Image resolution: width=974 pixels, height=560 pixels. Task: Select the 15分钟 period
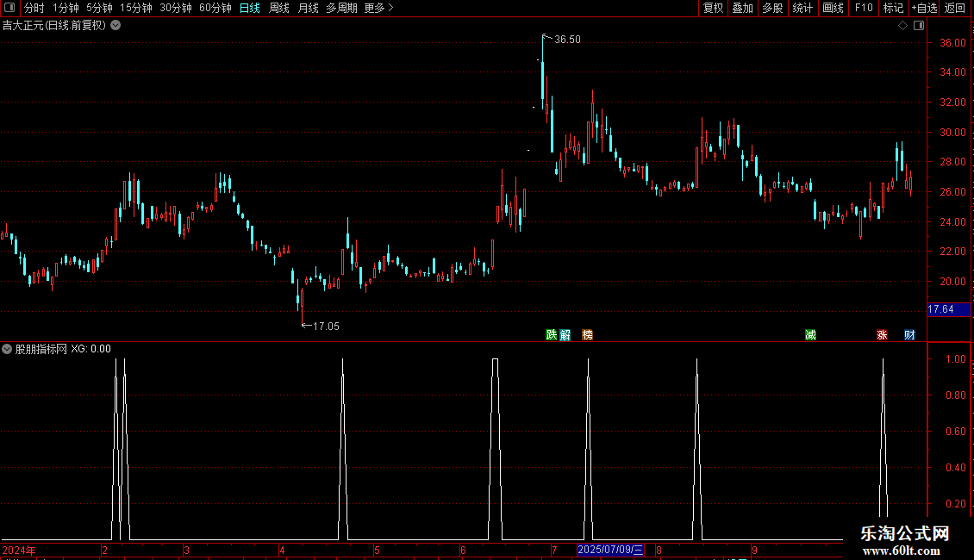click(135, 8)
